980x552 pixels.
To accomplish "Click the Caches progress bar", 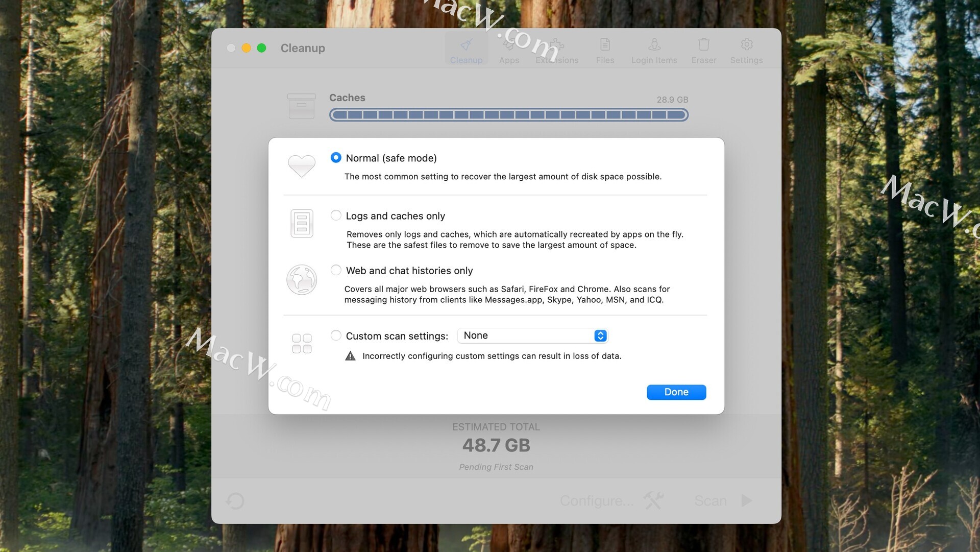I will [x=509, y=115].
